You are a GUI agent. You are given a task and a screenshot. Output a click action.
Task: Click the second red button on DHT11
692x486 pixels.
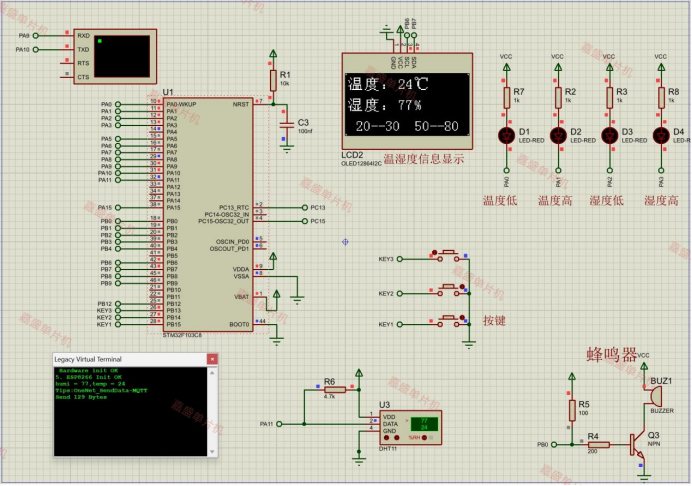(x=396, y=438)
